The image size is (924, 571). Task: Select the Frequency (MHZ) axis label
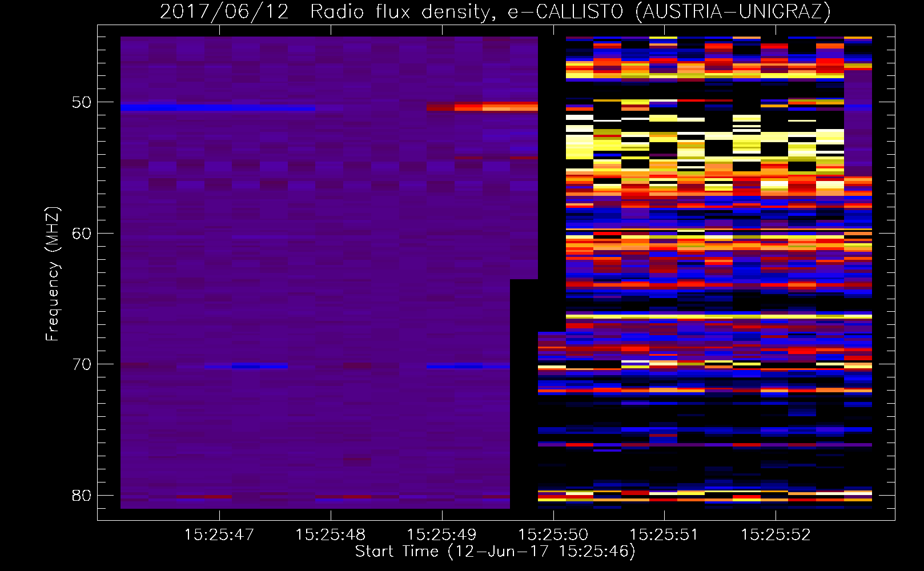[53, 274]
